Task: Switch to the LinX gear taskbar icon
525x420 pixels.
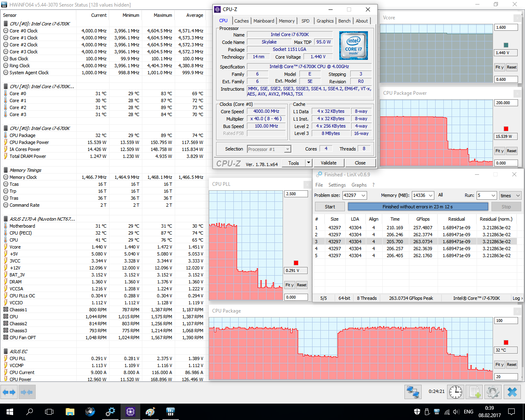Action: [110, 412]
